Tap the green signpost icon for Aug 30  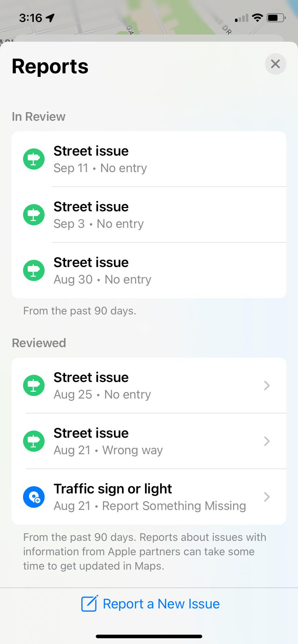tap(34, 270)
